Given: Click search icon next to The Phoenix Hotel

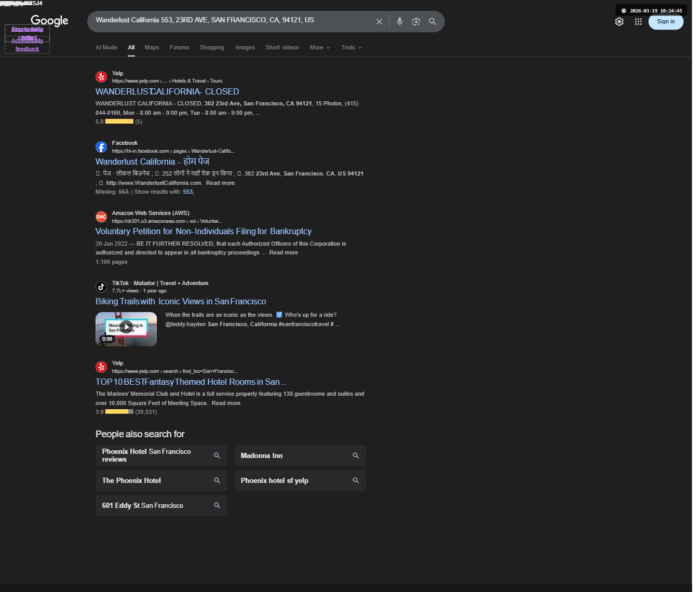Looking at the screenshot, I should point(217,480).
